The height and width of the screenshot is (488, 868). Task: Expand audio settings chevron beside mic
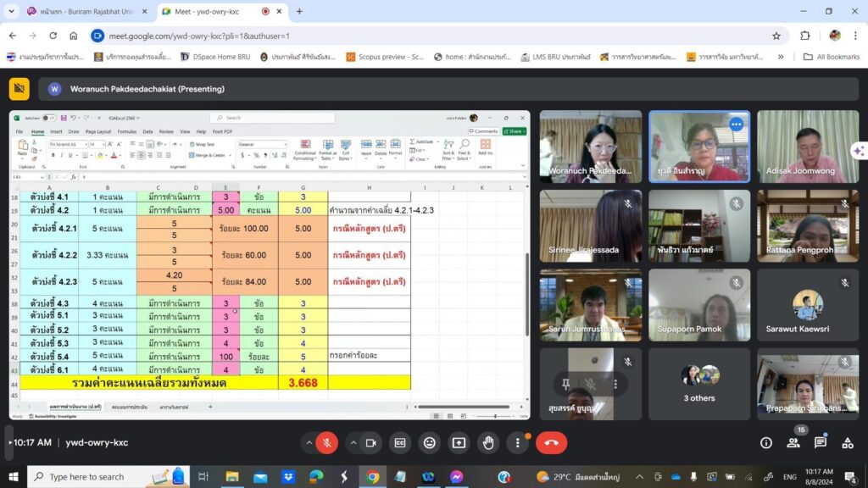[309, 442]
